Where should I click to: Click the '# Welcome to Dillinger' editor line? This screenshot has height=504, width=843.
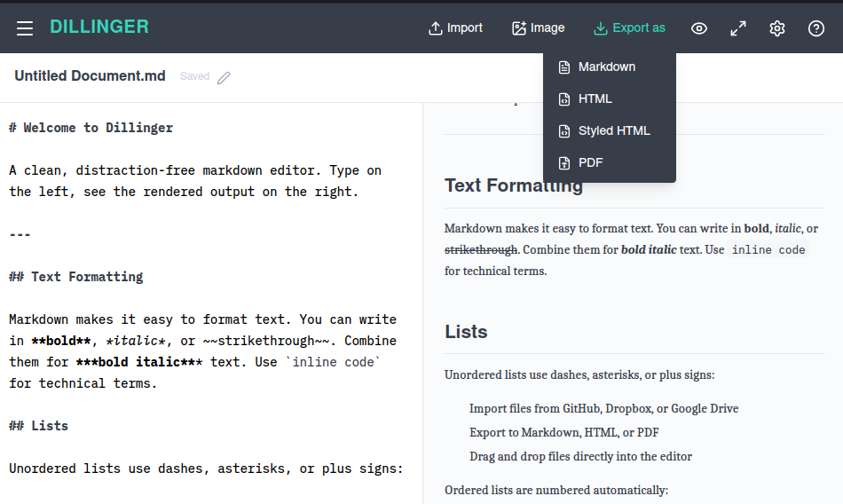(x=91, y=128)
